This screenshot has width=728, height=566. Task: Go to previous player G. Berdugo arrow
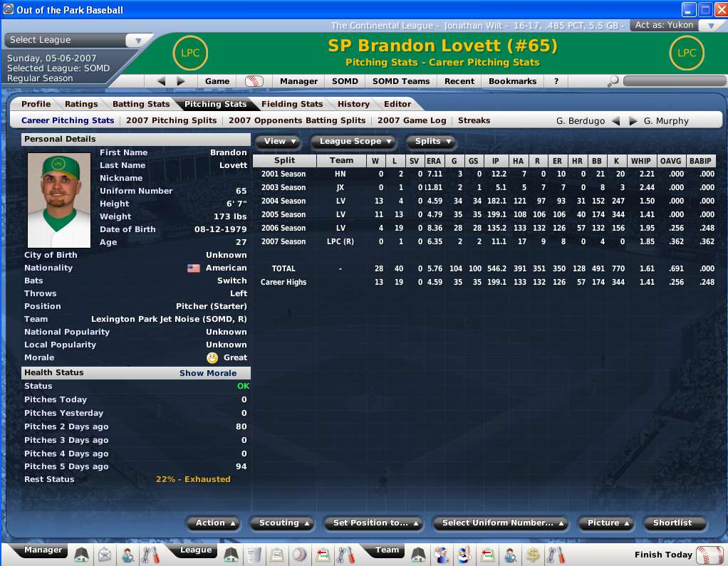(616, 121)
